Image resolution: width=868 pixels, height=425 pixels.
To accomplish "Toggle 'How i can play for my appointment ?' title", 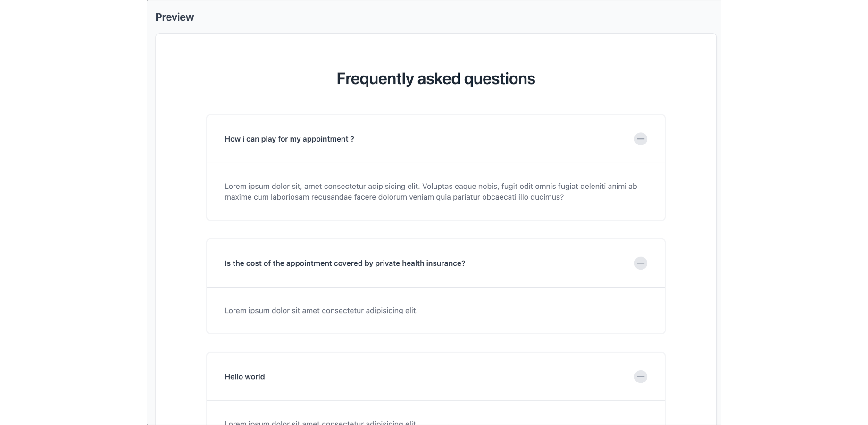I will (289, 139).
